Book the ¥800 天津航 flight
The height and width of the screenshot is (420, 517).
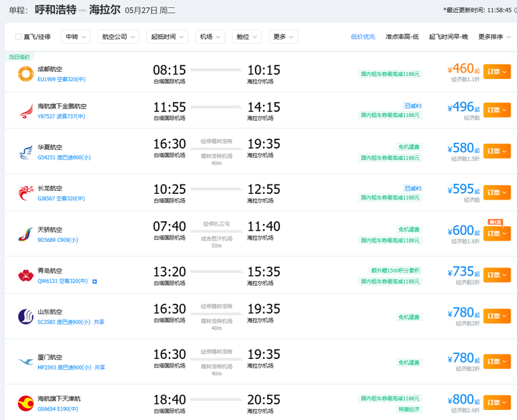(x=497, y=403)
